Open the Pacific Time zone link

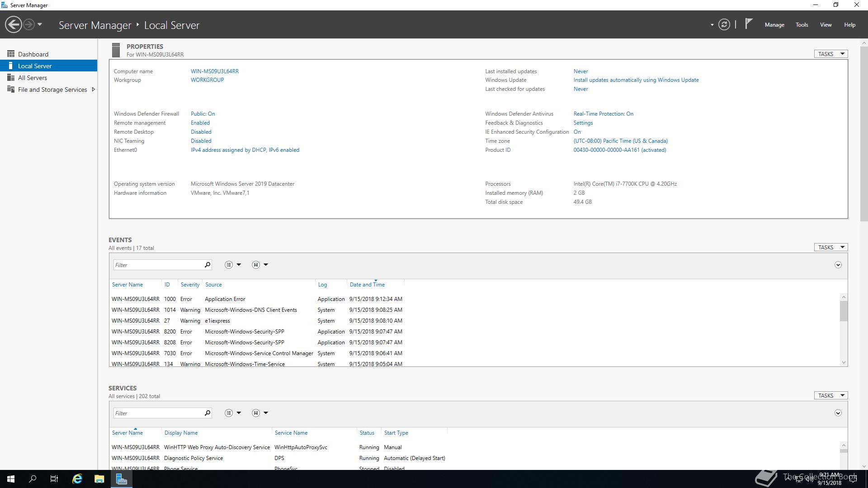point(621,141)
